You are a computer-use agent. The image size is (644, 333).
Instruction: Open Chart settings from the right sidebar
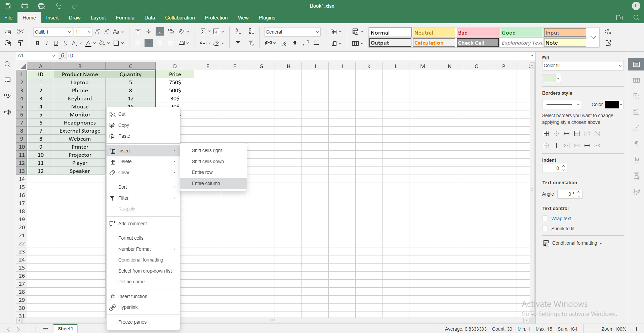[637, 128]
